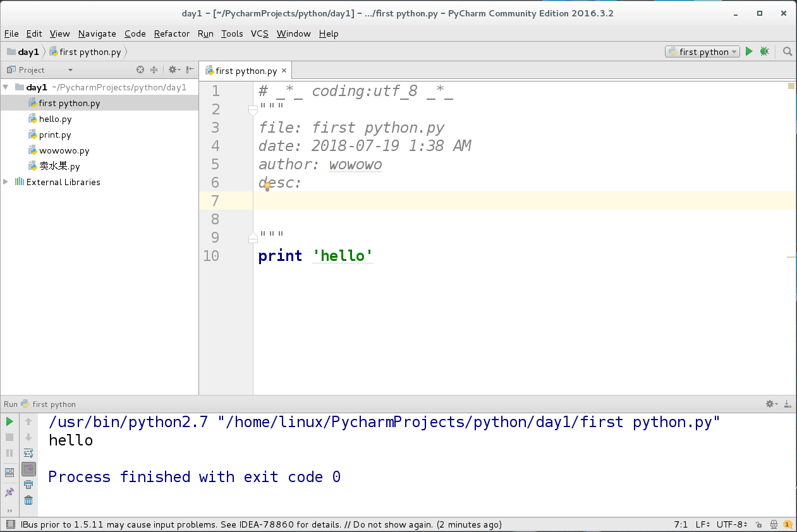The height and width of the screenshot is (532, 797).
Task: Open the File menu
Action: (x=11, y=33)
